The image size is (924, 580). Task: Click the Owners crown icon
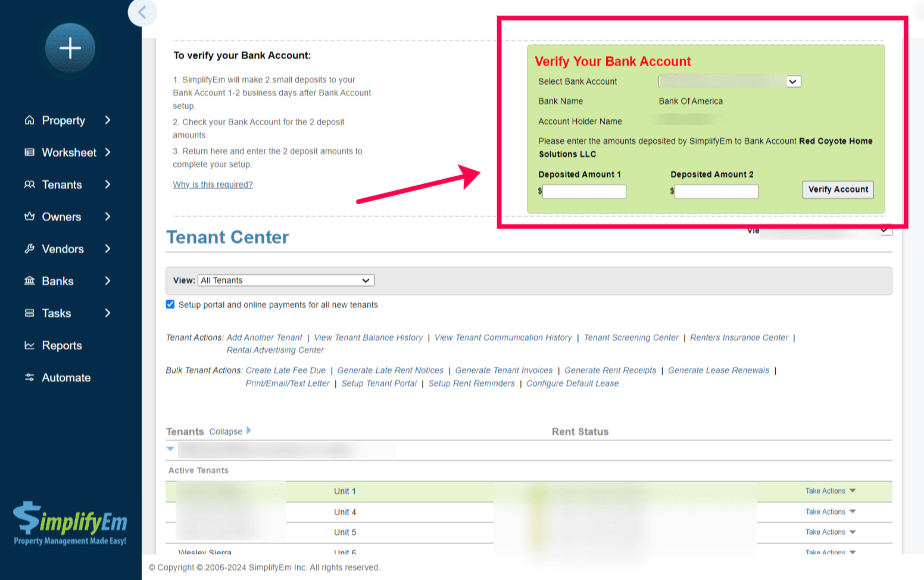29,217
